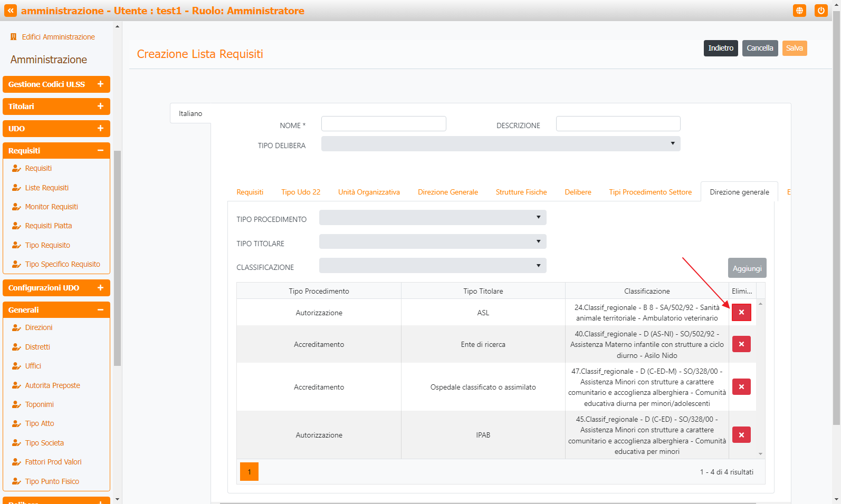The width and height of the screenshot is (841, 504).
Task: Sort by Tipo Titolare column header
Action: tap(483, 291)
